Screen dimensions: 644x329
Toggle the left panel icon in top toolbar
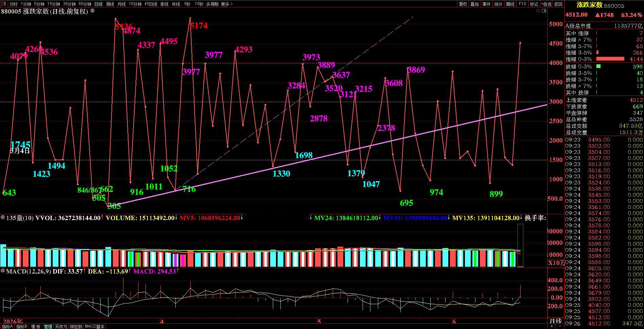(x=4, y=4)
